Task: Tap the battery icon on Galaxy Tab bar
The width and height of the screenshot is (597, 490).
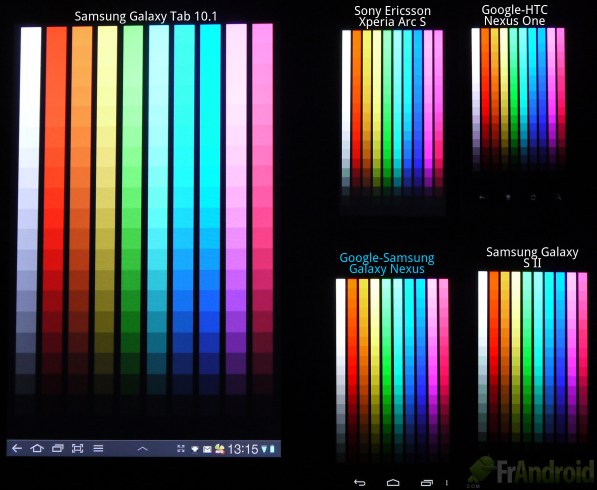Action: pyautogui.click(x=272, y=449)
